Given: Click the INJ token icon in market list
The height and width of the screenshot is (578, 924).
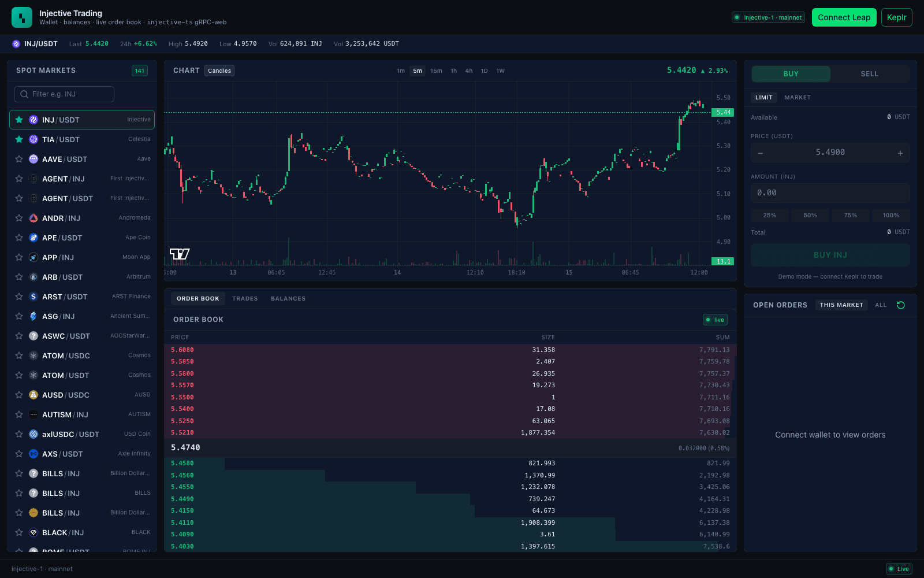Looking at the screenshot, I should click(33, 120).
